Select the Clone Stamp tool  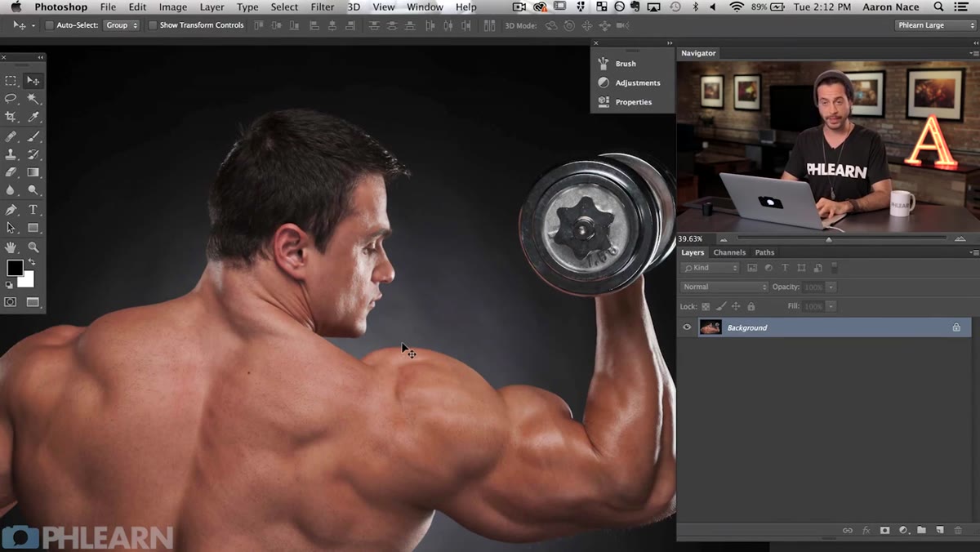[x=11, y=154]
